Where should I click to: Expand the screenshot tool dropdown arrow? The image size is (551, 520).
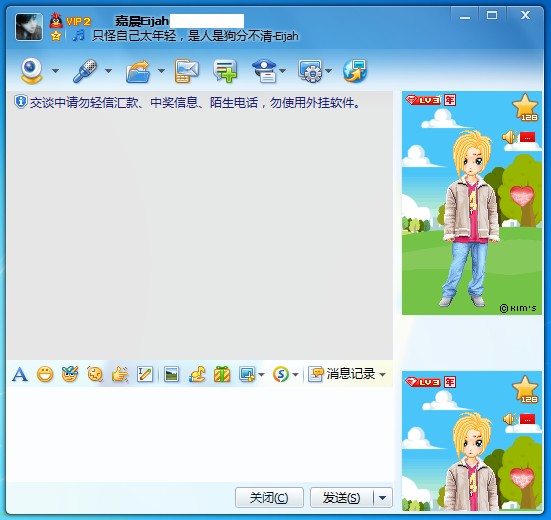pos(261,375)
